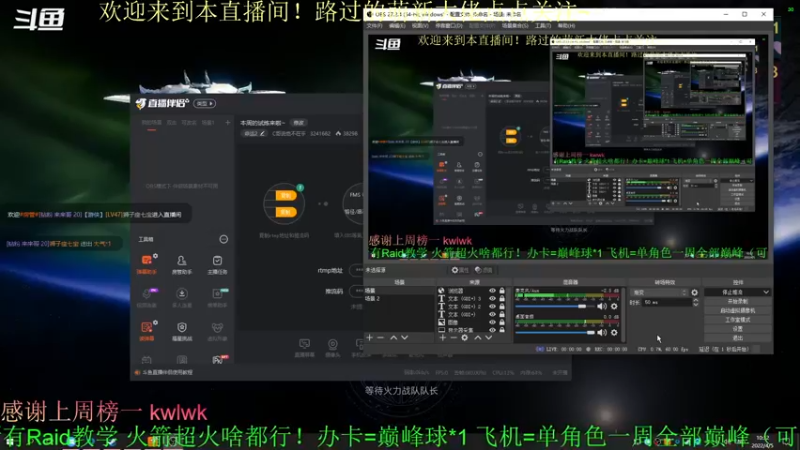Open source properties gear in sources toolbar
The image size is (800, 450).
464,338
